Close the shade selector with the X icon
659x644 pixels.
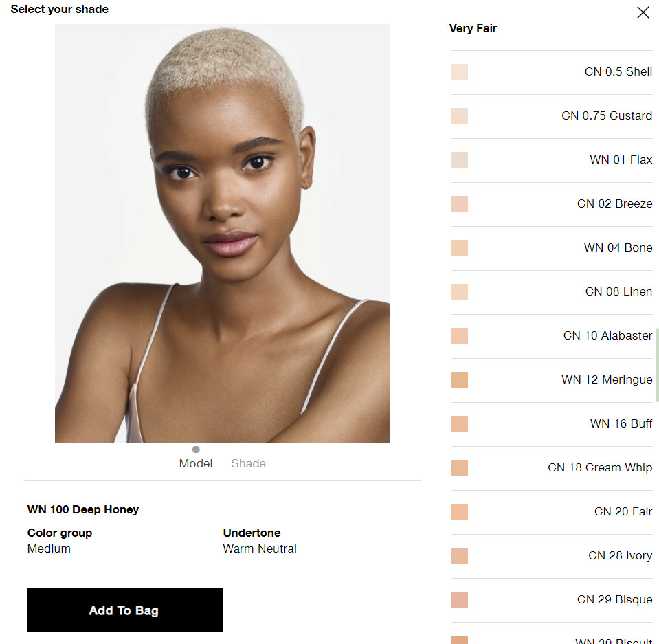click(643, 12)
